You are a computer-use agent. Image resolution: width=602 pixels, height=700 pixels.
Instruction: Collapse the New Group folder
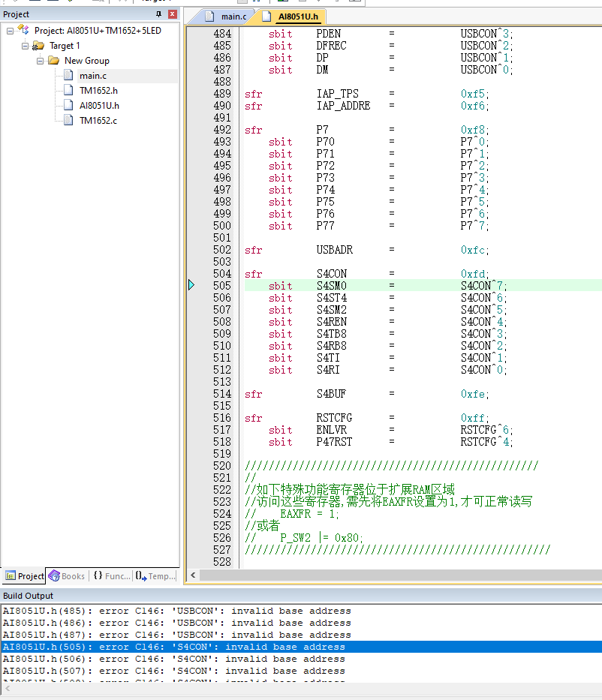tap(41, 61)
